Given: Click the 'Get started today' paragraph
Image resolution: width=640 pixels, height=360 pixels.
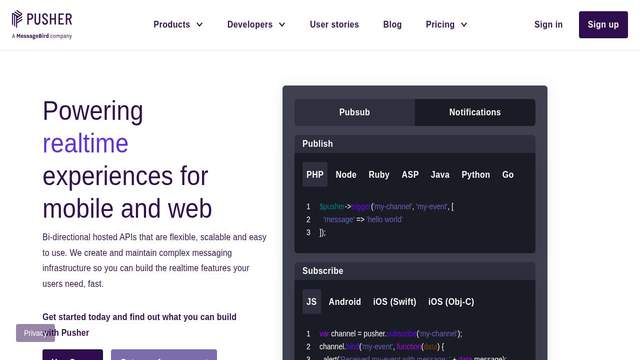Looking at the screenshot, I should 140,325.
